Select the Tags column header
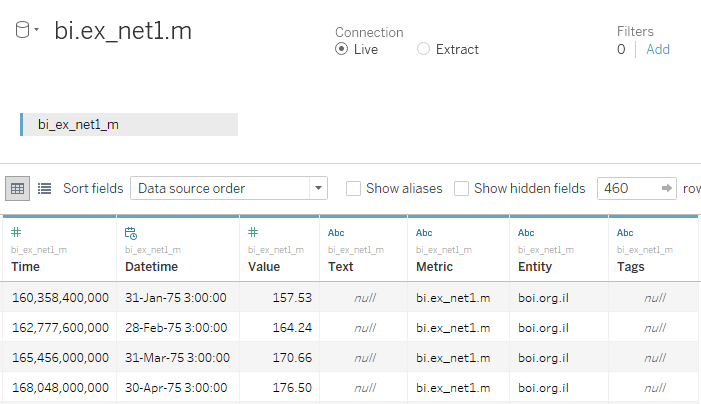This screenshot has width=701, height=404. 653,248
